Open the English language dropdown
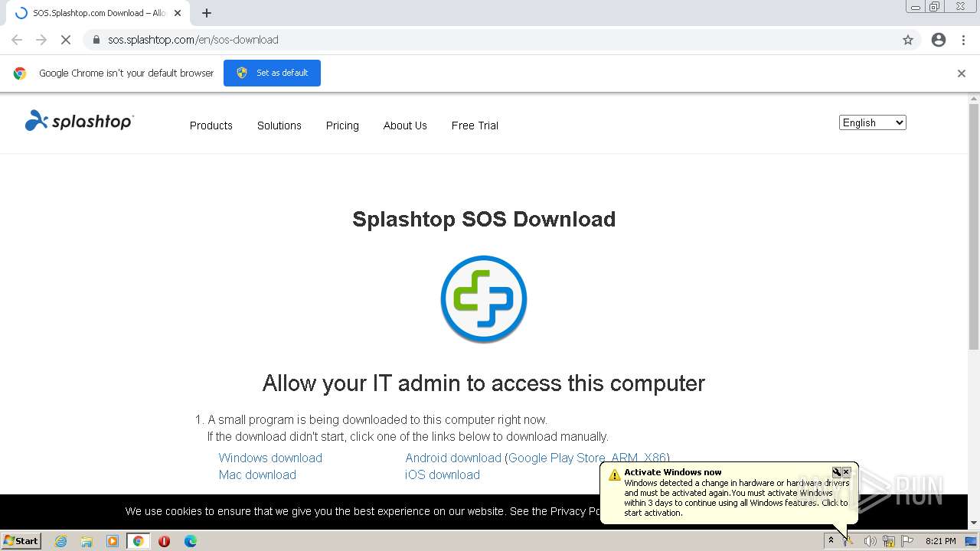The image size is (980, 551). pyautogui.click(x=873, y=122)
